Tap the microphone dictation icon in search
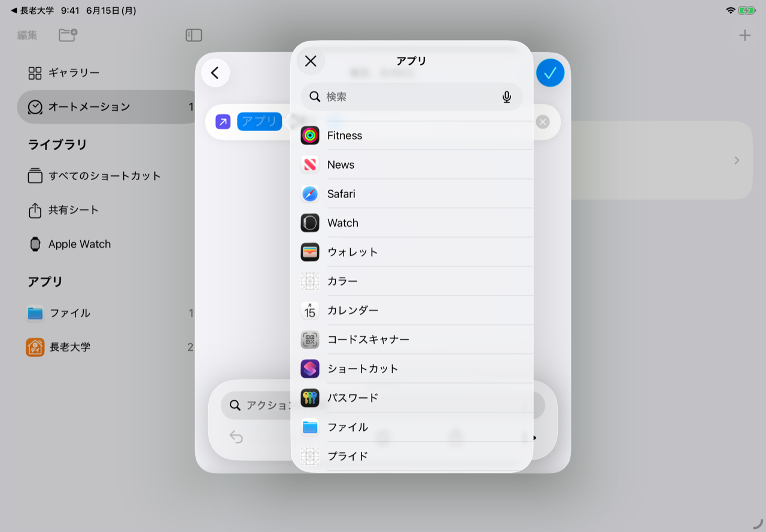The width and height of the screenshot is (766, 532). click(507, 97)
